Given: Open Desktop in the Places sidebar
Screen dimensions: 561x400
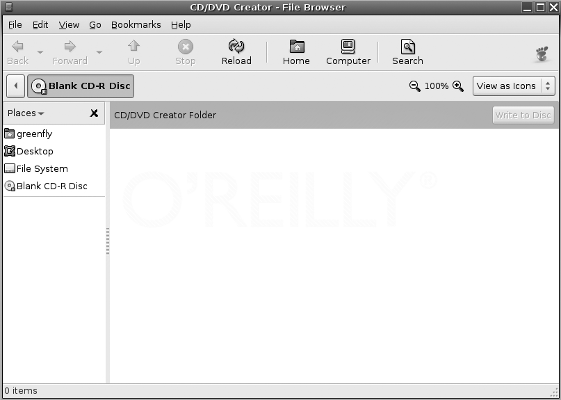Looking at the screenshot, I should tap(29, 151).
